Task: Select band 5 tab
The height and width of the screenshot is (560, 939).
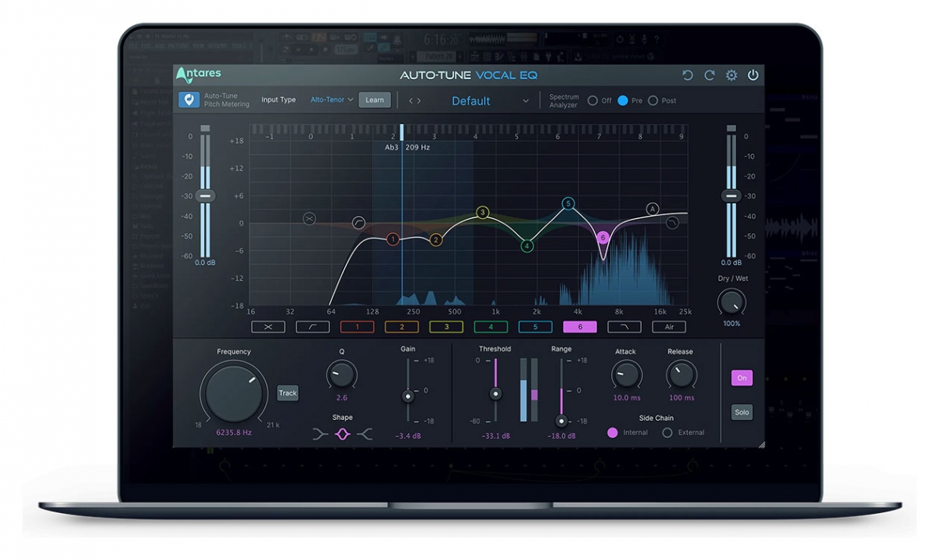Action: click(x=535, y=327)
